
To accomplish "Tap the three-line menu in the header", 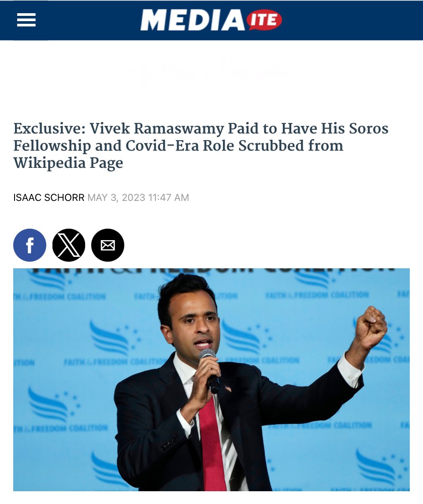I will (26, 20).
